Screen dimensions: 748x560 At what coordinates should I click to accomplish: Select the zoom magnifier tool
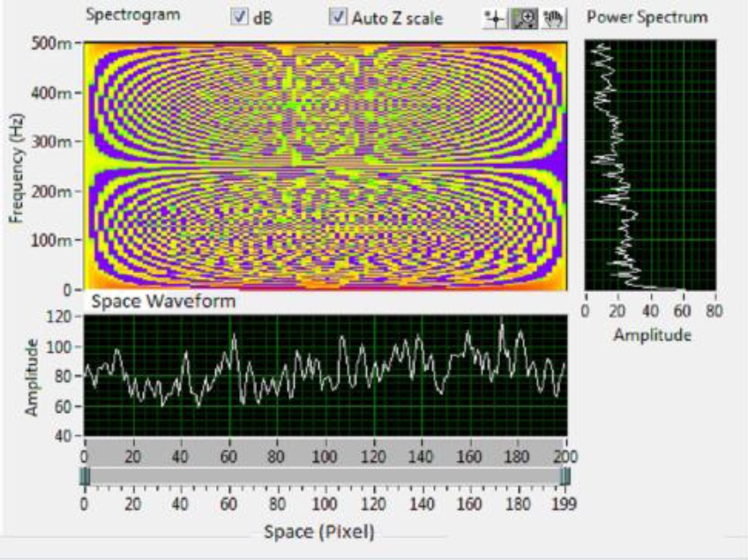click(525, 18)
